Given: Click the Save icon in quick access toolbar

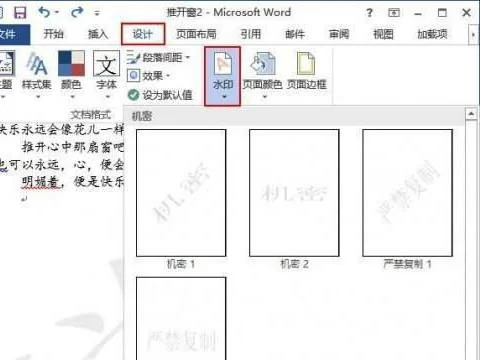Looking at the screenshot, I should [x=20, y=13].
